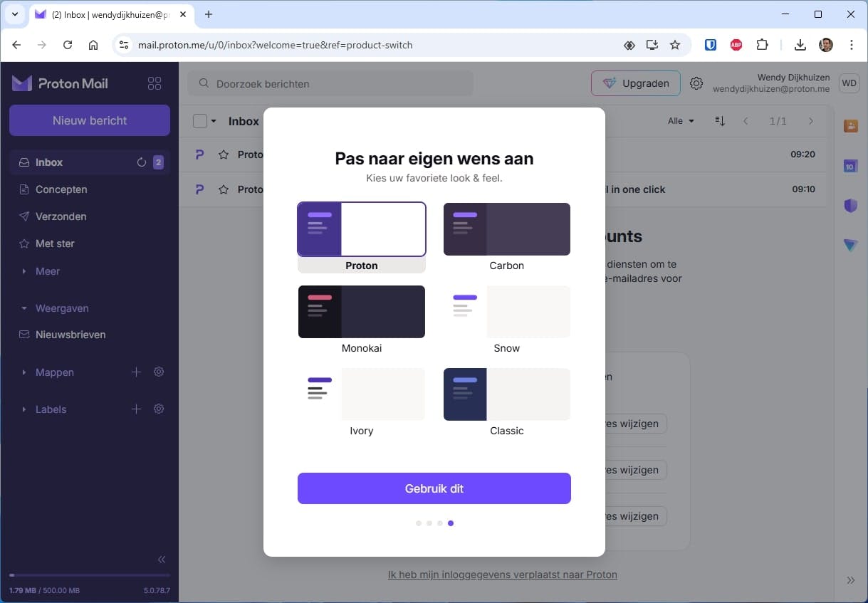Select the Snow theme thumbnail

click(x=507, y=312)
